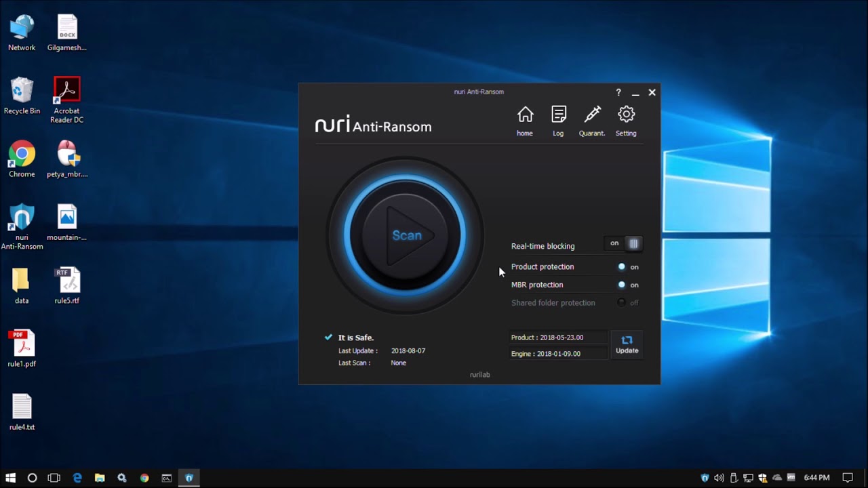Image resolution: width=868 pixels, height=488 pixels.
Task: Select the Chrome desktop shortcut
Action: tap(22, 159)
